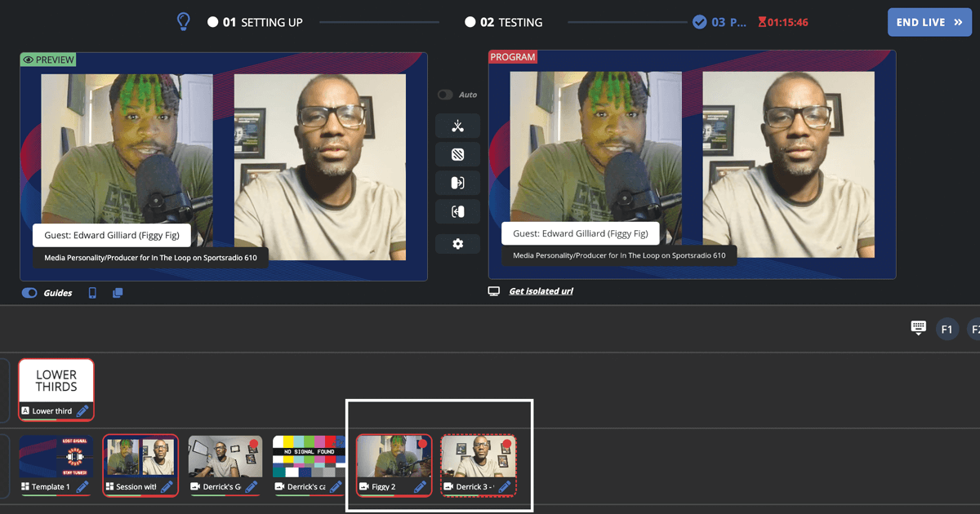Select Derrick's G camera thumbnail
Viewport: 980px width, 514px height.
pos(225,458)
